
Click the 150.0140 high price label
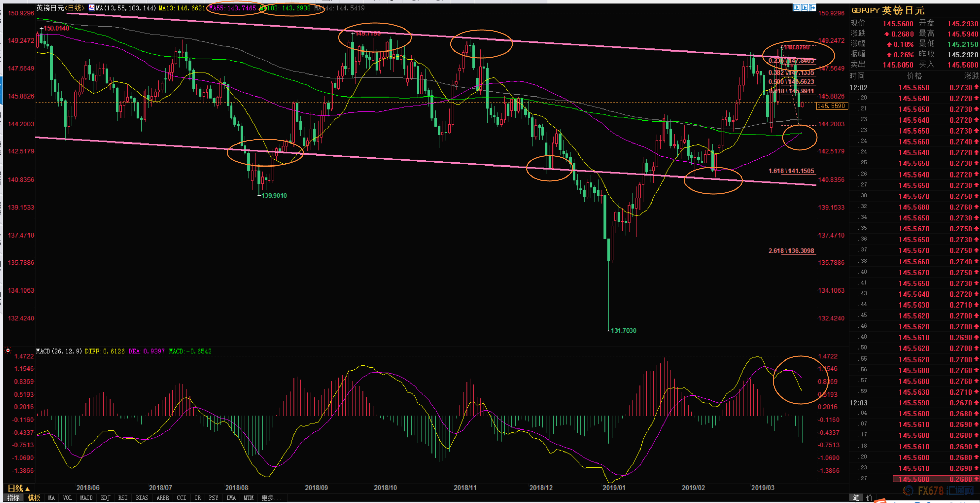point(56,28)
